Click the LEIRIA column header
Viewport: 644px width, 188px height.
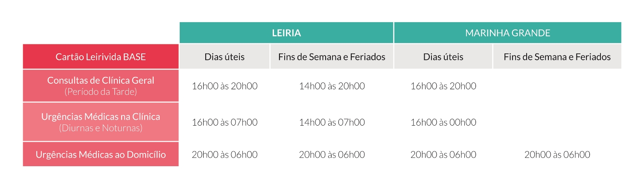(x=286, y=32)
